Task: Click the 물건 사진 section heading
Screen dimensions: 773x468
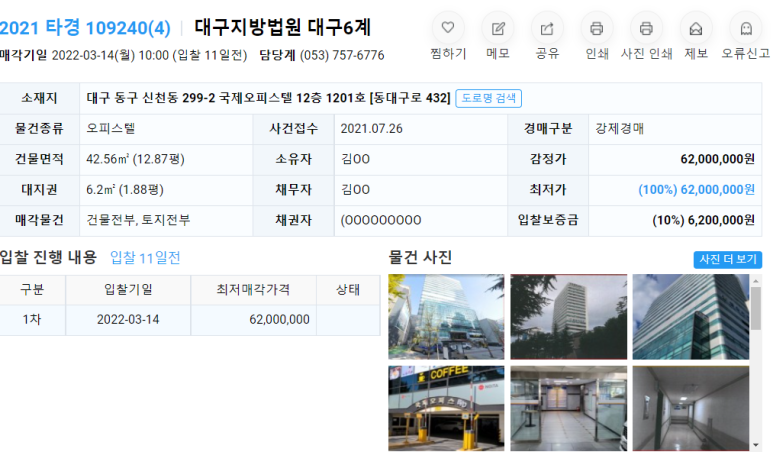Action: point(420,257)
